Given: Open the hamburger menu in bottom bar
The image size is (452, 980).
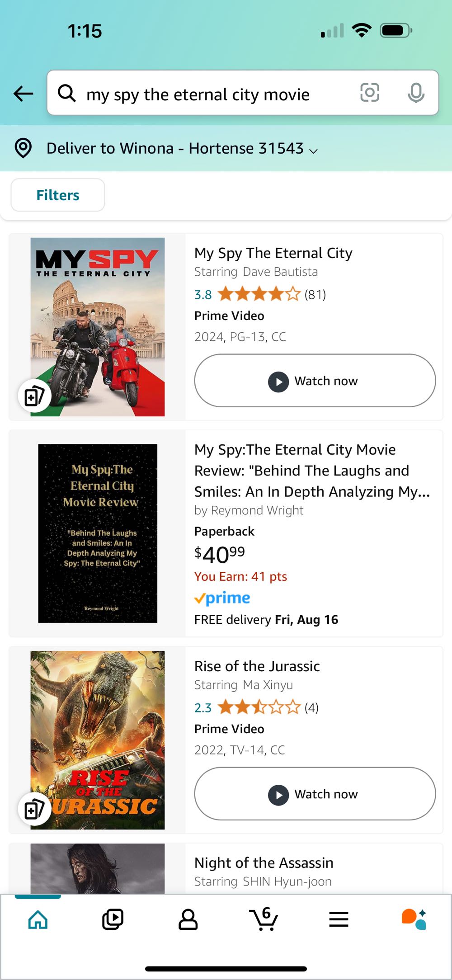Looking at the screenshot, I should 339,919.
